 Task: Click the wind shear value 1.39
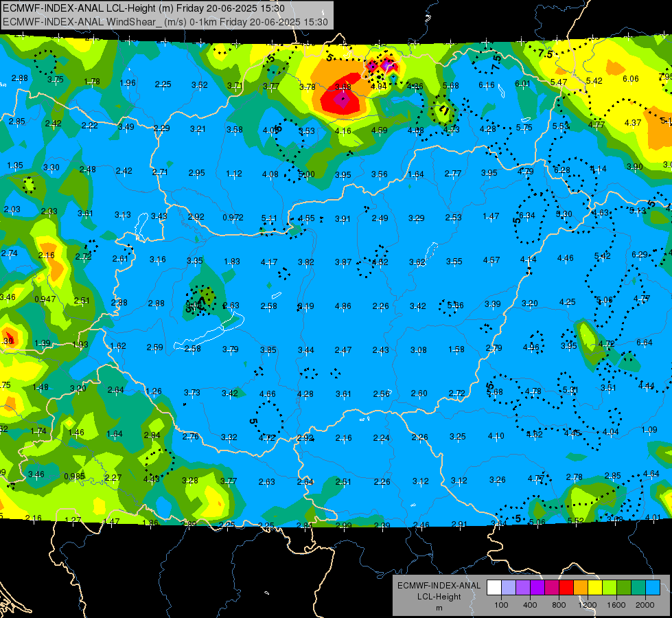[43, 343]
